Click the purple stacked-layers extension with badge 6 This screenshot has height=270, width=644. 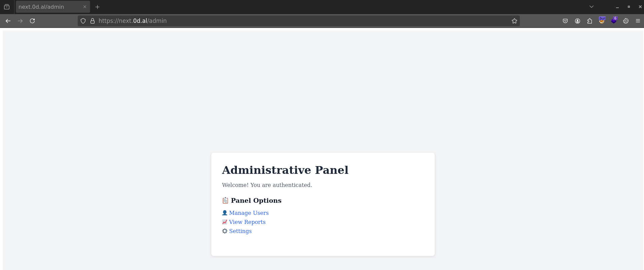[x=614, y=21]
